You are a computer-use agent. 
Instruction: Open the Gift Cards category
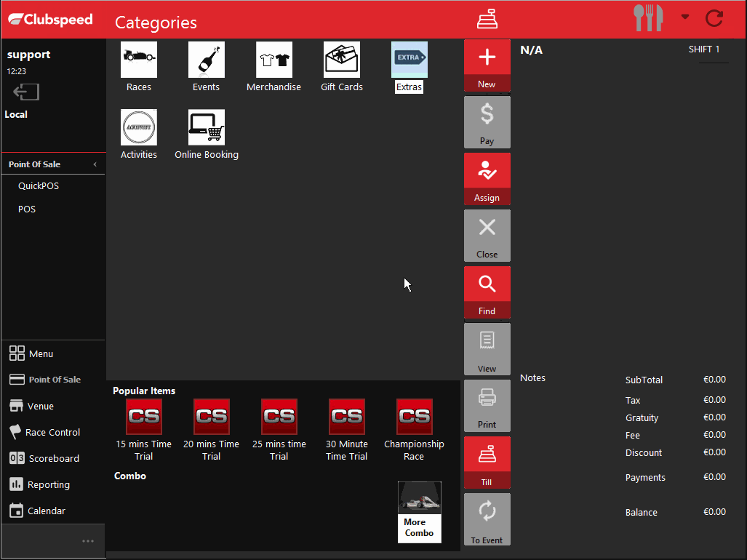[x=342, y=67]
